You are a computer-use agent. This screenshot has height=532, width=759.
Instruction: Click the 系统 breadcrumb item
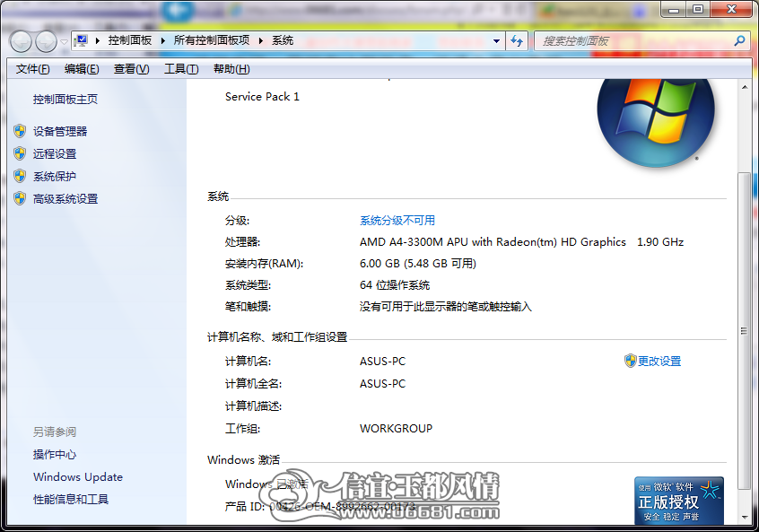tap(283, 40)
